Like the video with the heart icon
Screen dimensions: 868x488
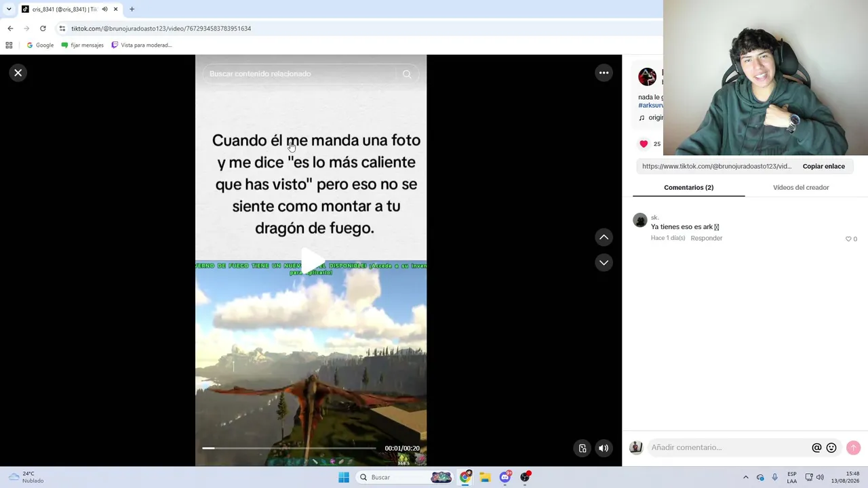click(644, 144)
